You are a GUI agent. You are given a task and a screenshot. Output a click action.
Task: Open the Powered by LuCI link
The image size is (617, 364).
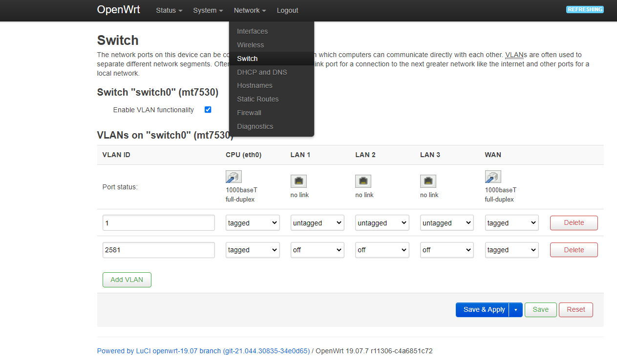[x=203, y=351]
